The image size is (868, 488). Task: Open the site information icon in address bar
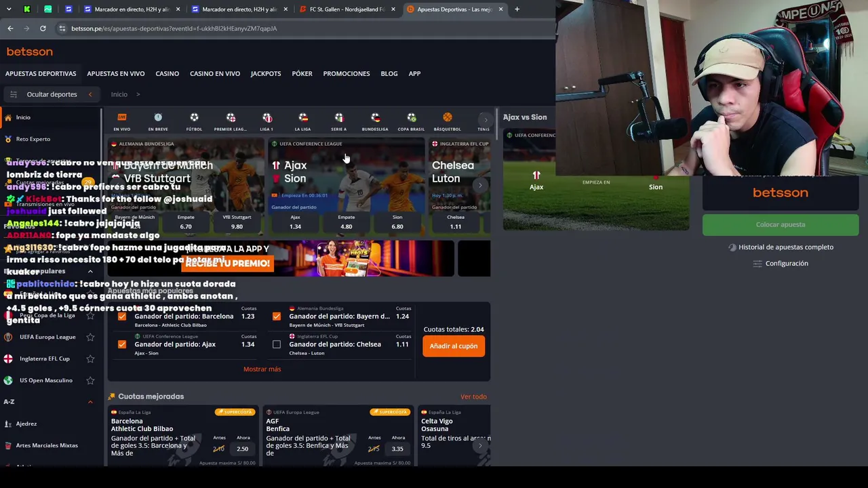62,28
